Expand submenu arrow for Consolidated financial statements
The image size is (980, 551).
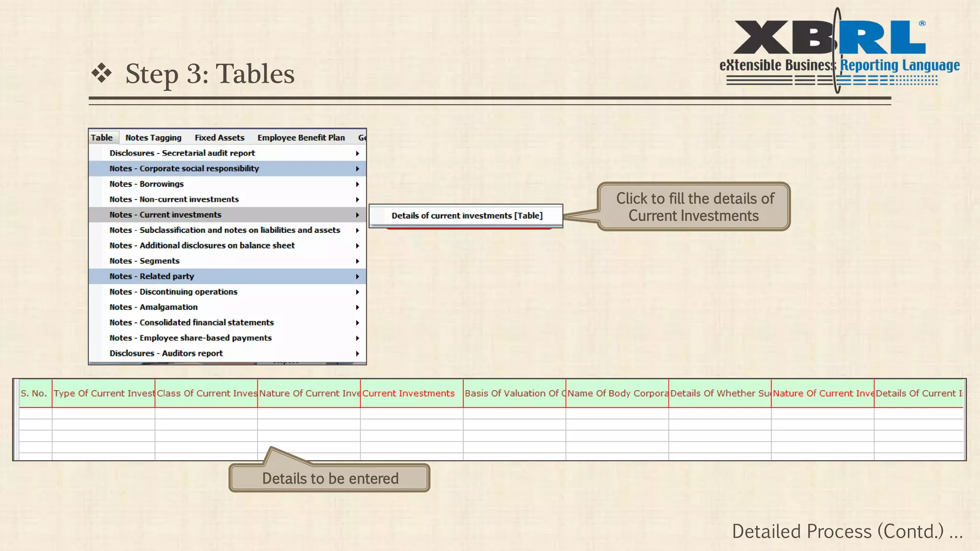click(357, 323)
